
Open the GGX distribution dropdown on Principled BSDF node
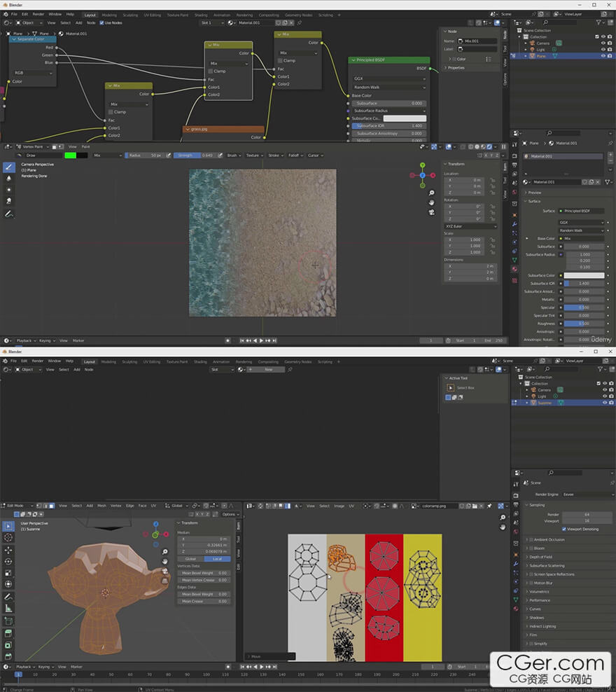point(389,78)
